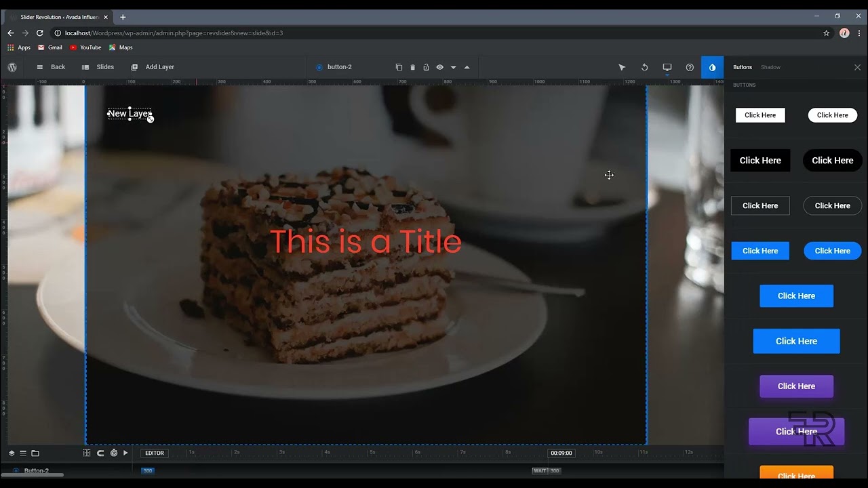The width and height of the screenshot is (868, 488).
Task: Choose the white rounded Click Here button preset
Action: [833, 115]
